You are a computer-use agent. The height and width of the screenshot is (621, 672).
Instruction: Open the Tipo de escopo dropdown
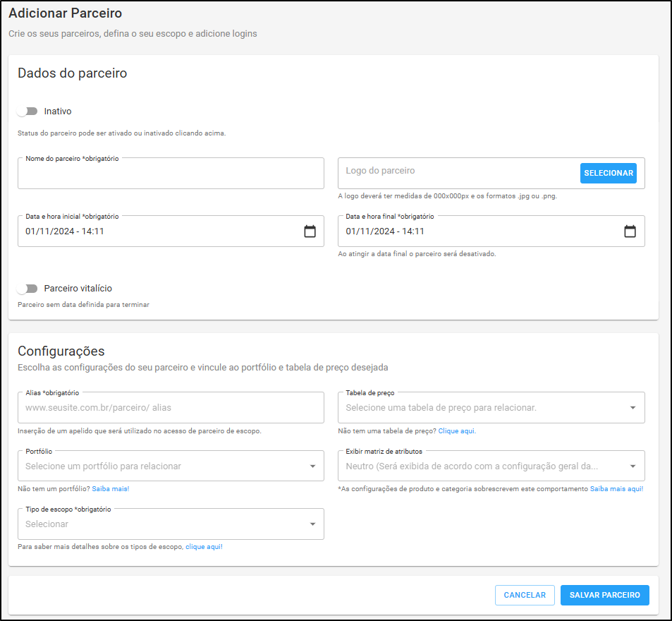[x=171, y=524]
